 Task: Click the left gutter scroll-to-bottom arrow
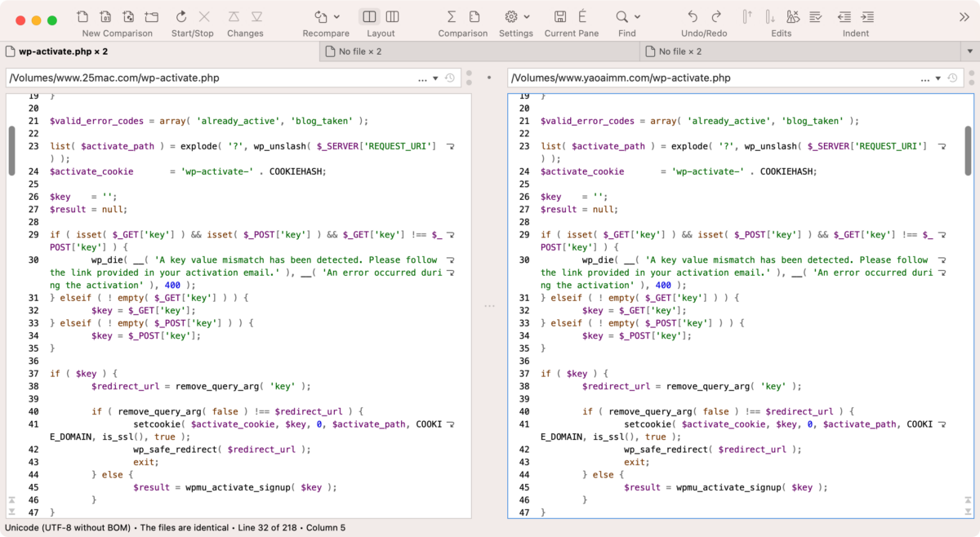pyautogui.click(x=11, y=512)
